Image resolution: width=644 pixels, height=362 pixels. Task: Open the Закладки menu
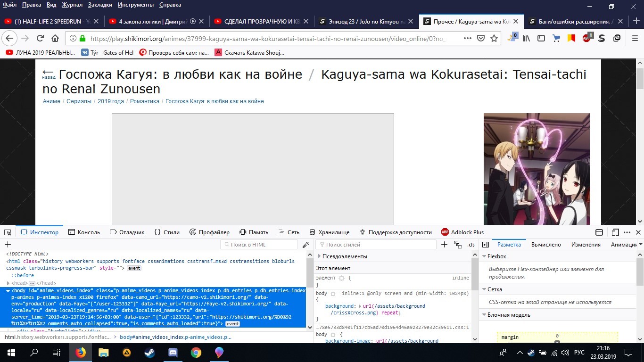pyautogui.click(x=100, y=5)
